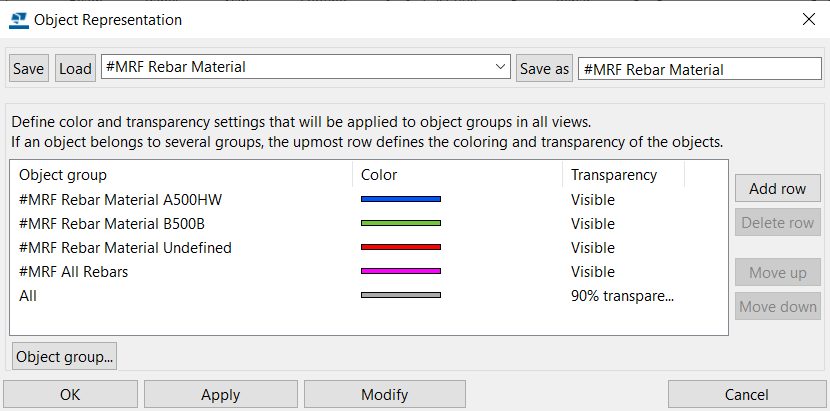Click the Load button
This screenshot has height=411, width=830.
(x=75, y=68)
